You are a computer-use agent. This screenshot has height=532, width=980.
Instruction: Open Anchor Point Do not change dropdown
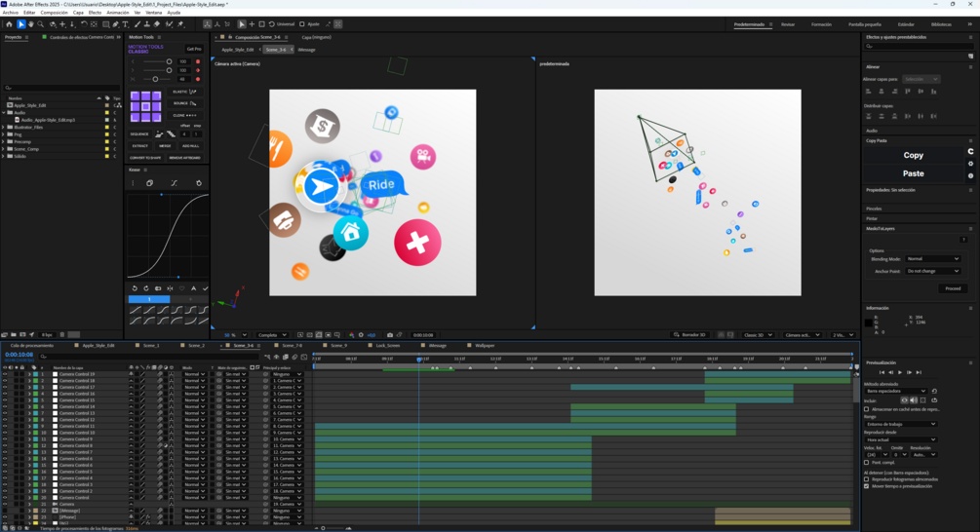932,271
